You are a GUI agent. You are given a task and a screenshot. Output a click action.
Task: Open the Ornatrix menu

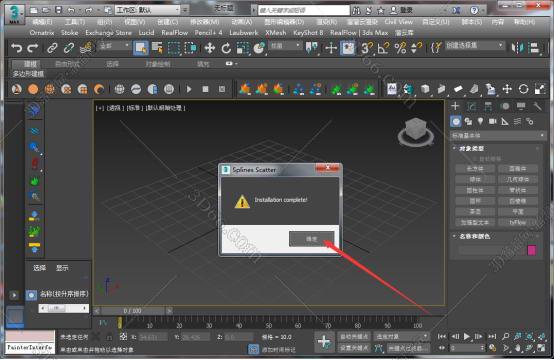42,33
